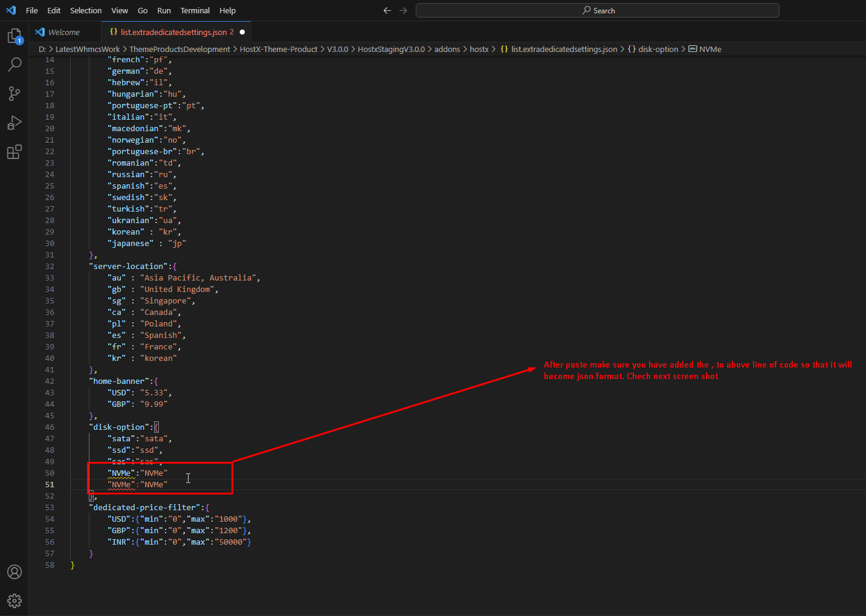Open the addons breadcrumb folder
Image resolution: width=866 pixels, height=616 pixels.
point(447,49)
